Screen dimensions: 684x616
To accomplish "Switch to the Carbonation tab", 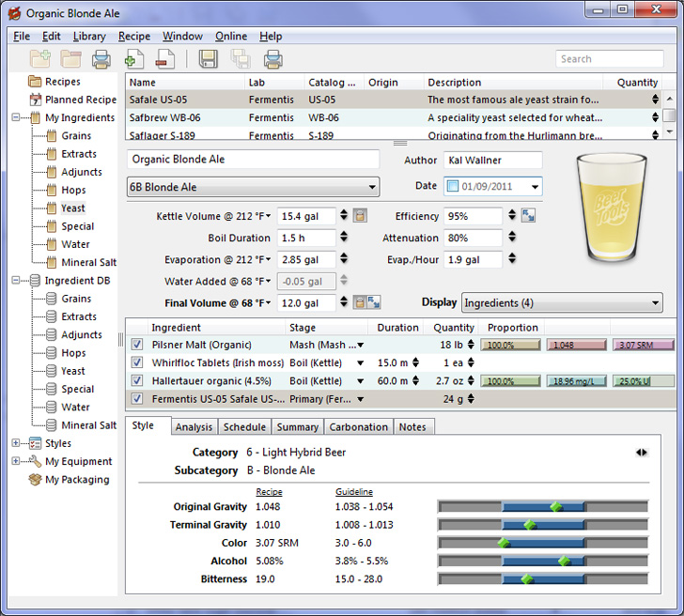I will 358,426.
